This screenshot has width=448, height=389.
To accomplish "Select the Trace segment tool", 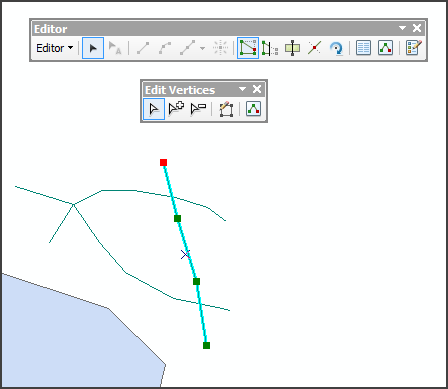I will pos(187,48).
